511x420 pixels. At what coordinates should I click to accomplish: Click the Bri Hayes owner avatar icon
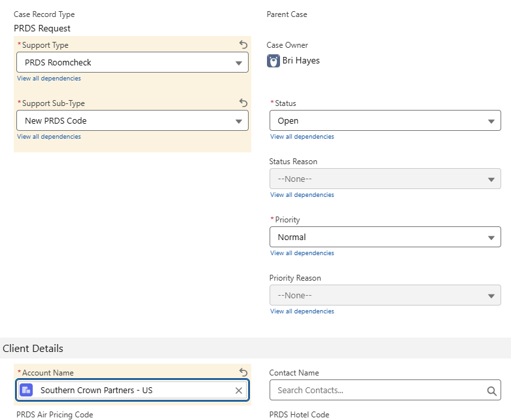tap(273, 61)
